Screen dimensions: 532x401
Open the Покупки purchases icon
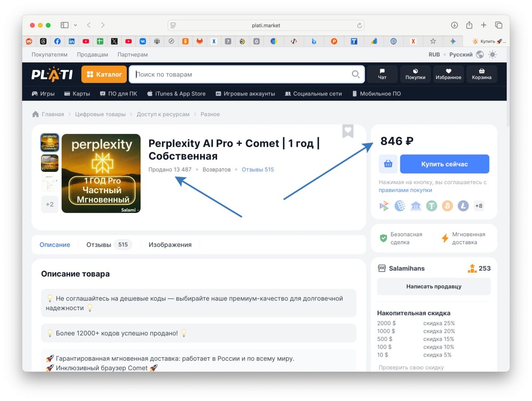pyautogui.click(x=415, y=74)
